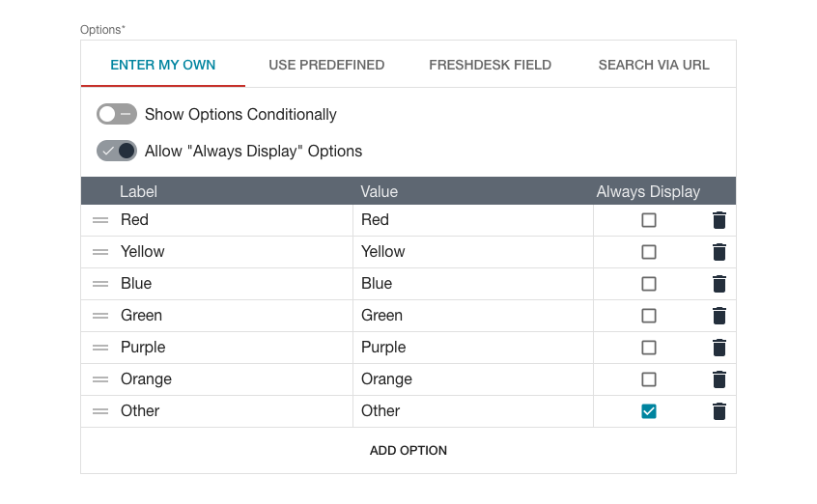
Task: Remove the Blue option with trash icon
Action: click(x=718, y=284)
